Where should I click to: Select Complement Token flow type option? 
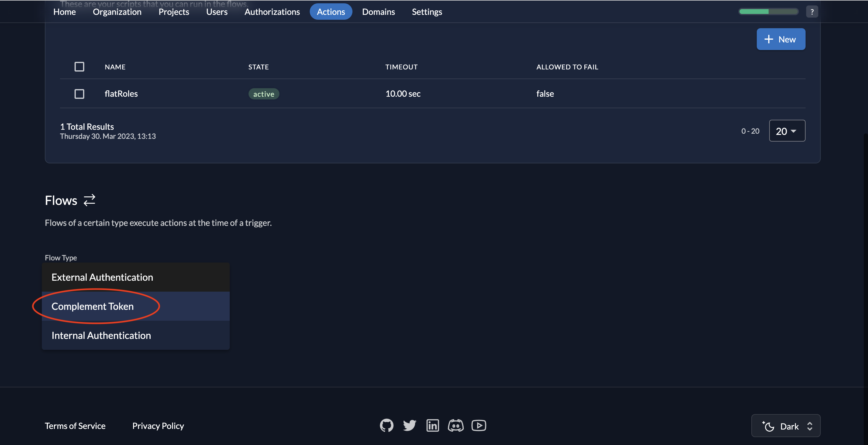point(135,306)
